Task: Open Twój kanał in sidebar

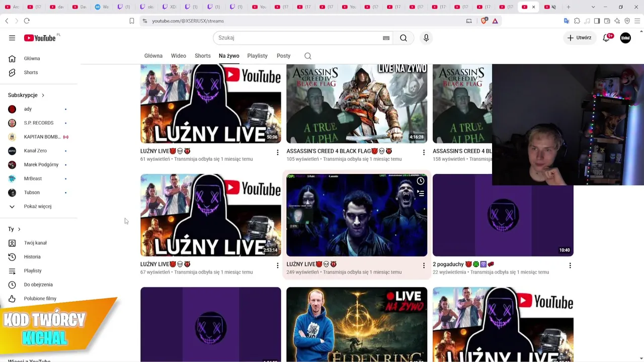Action: [x=35, y=243]
